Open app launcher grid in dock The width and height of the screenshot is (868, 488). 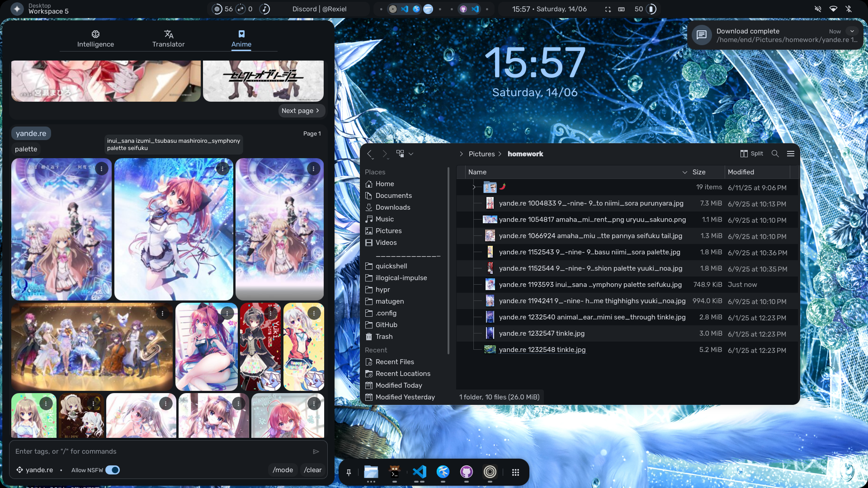[515, 472]
